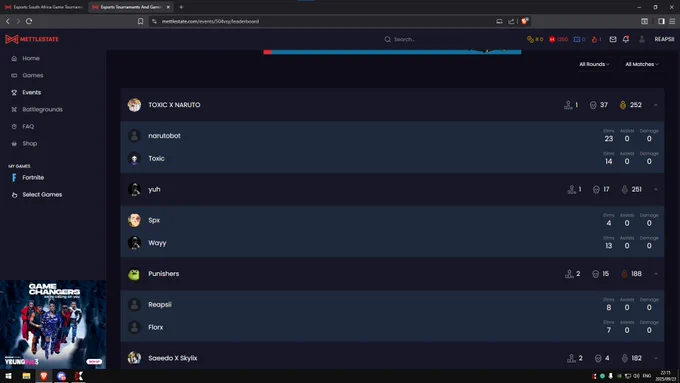680x383 pixels.
Task: Open the blue ticket balance icon
Action: [576, 39]
